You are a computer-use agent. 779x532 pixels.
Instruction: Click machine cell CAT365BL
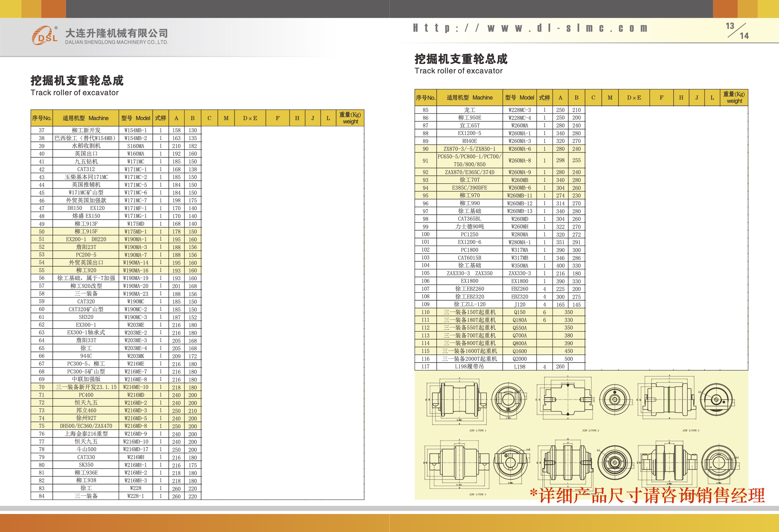[470, 219]
